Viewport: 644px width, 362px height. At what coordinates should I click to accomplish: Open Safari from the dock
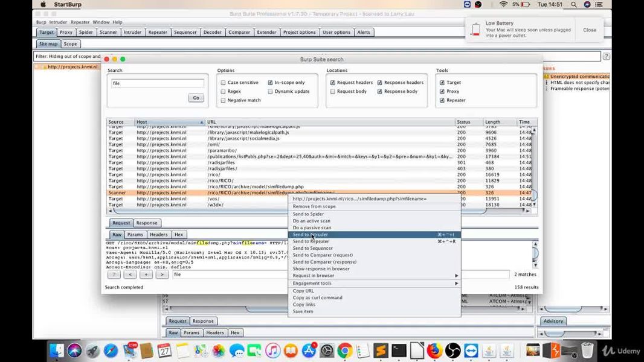[111, 351]
